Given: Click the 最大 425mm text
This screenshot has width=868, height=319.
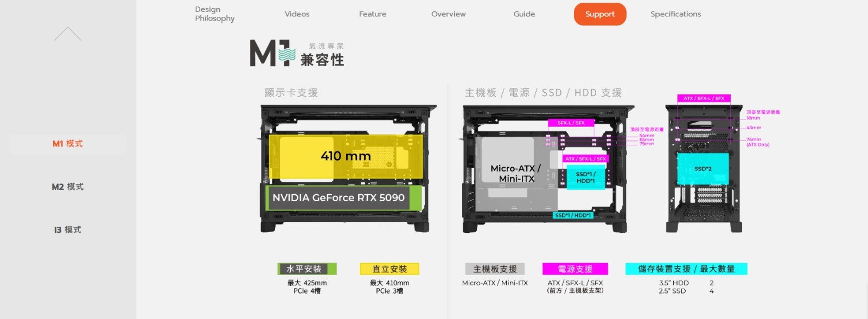Looking at the screenshot, I should point(307,283).
